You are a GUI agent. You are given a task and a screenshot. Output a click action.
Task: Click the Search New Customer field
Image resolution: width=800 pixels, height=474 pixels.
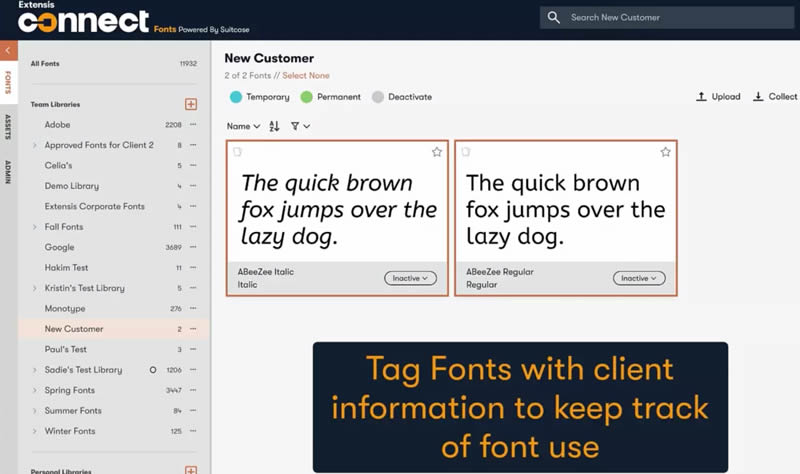[x=666, y=17]
